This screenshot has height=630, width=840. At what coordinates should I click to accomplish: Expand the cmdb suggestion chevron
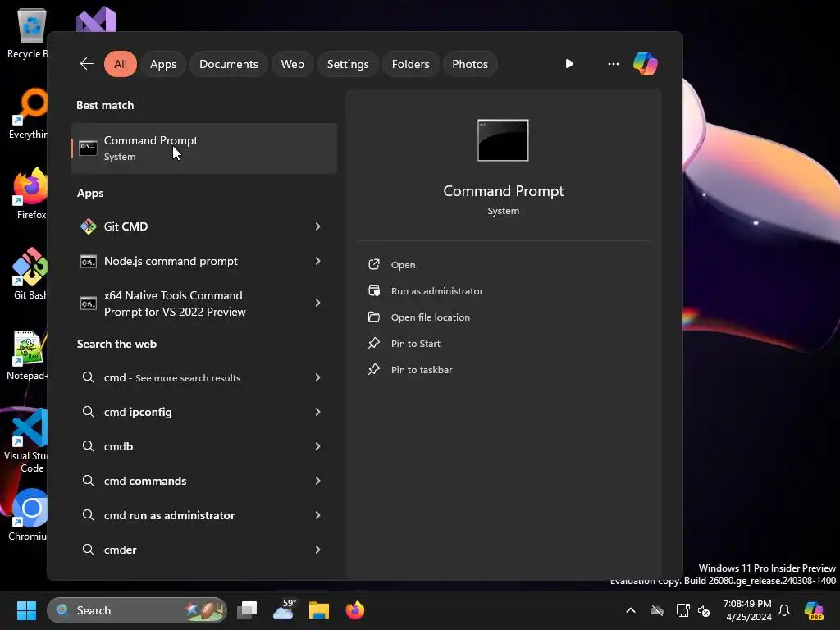(317, 446)
